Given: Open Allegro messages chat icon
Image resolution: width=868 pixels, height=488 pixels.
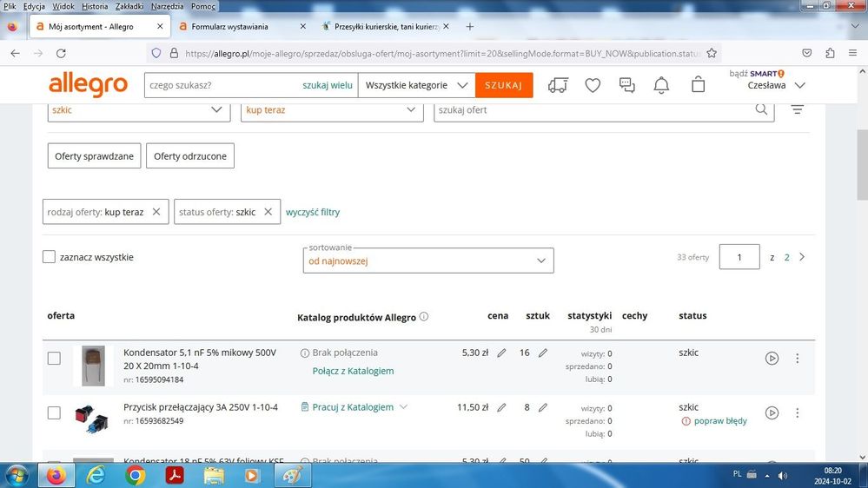Looking at the screenshot, I should [627, 85].
